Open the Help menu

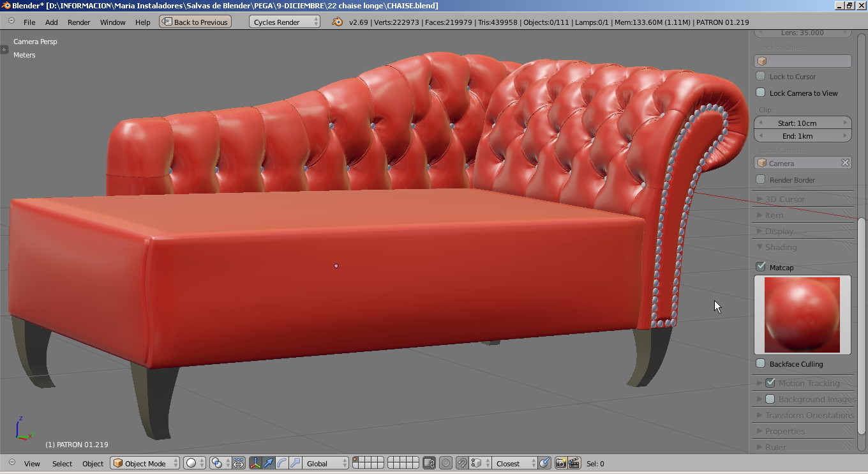(143, 22)
